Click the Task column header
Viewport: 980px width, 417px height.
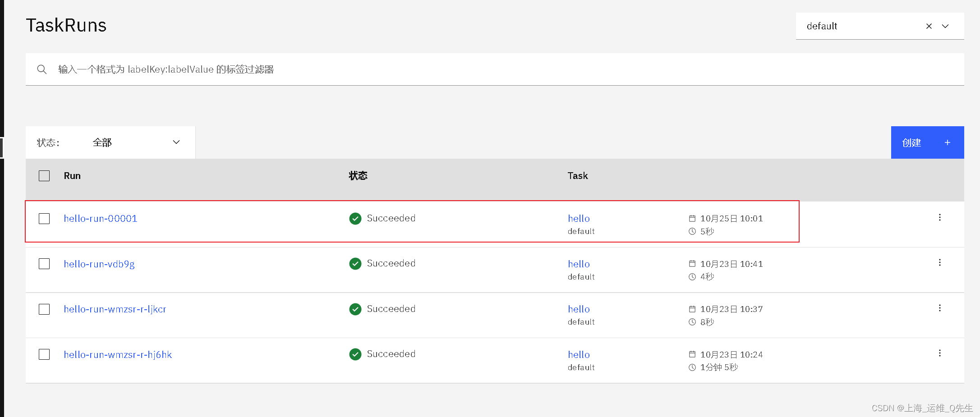578,176
